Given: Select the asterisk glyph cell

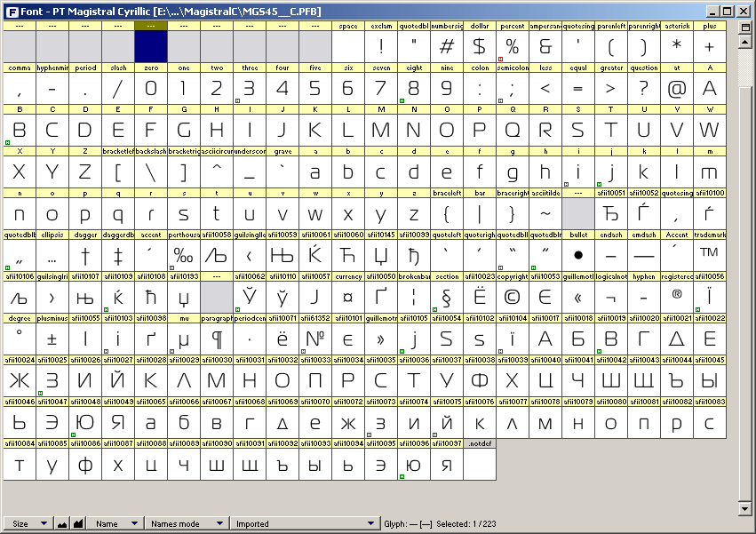Looking at the screenshot, I should 677,46.
